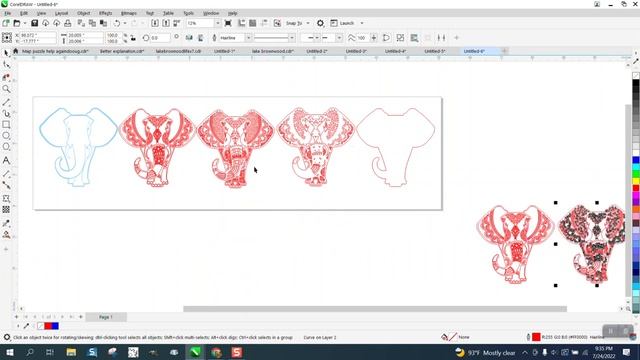The height and width of the screenshot is (360, 640).
Task: Select the Transparency tool
Action: click(x=6, y=209)
